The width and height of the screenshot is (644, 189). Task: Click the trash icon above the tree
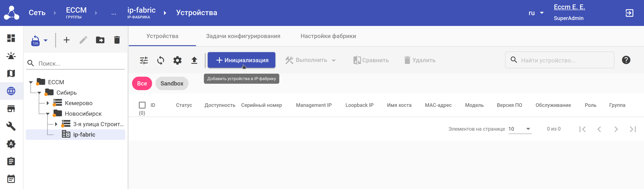pyautogui.click(x=117, y=40)
